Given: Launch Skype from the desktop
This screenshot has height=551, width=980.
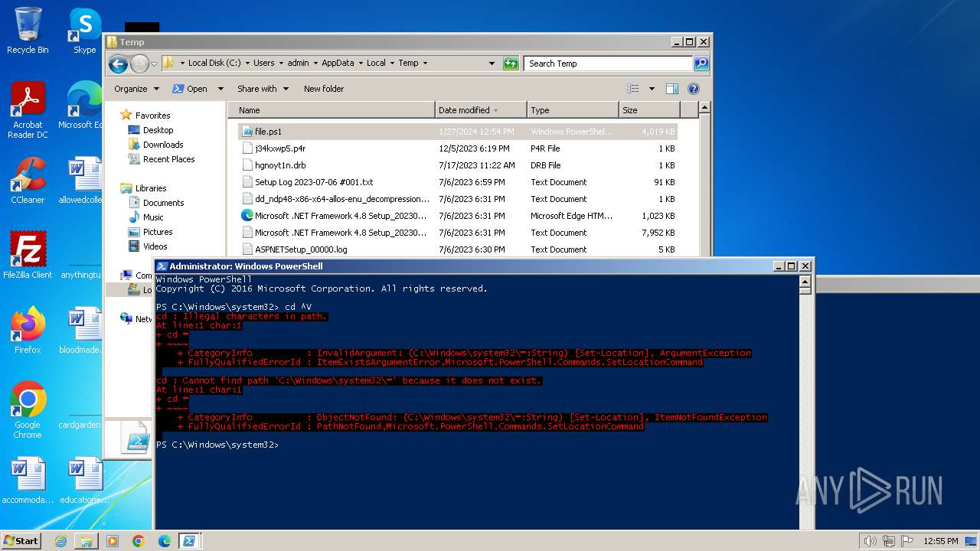Looking at the screenshot, I should [x=84, y=31].
